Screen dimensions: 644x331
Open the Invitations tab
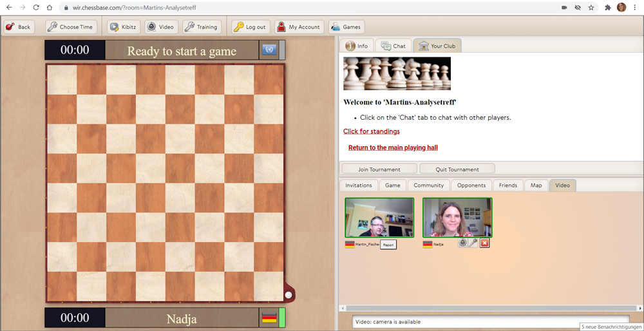(x=359, y=185)
